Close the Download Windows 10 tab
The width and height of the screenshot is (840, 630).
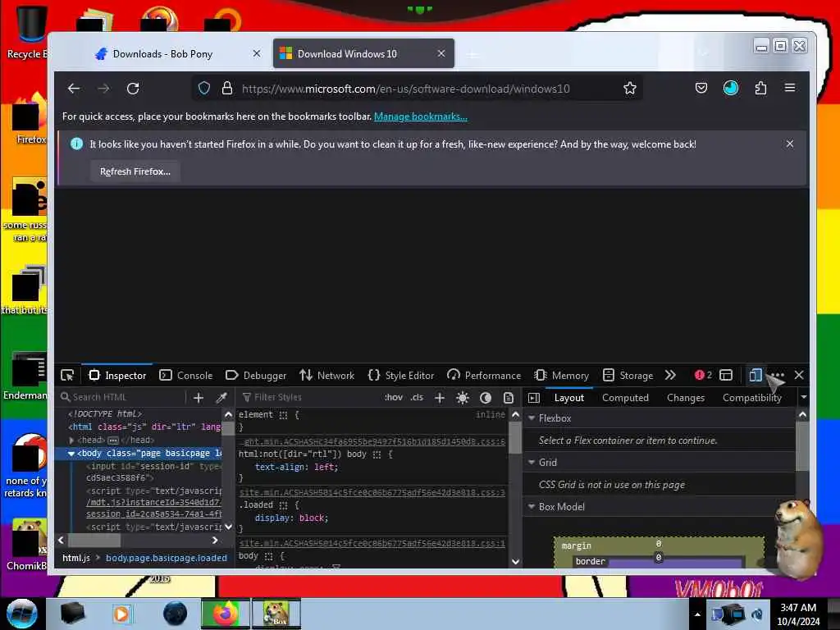pos(441,53)
